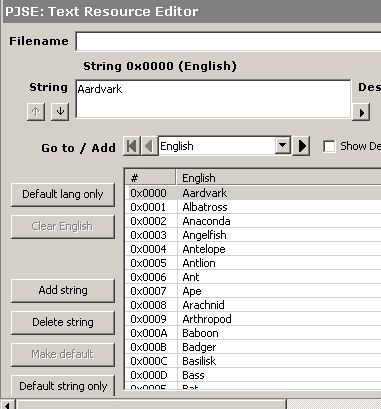Go to next language arrow

click(301, 146)
